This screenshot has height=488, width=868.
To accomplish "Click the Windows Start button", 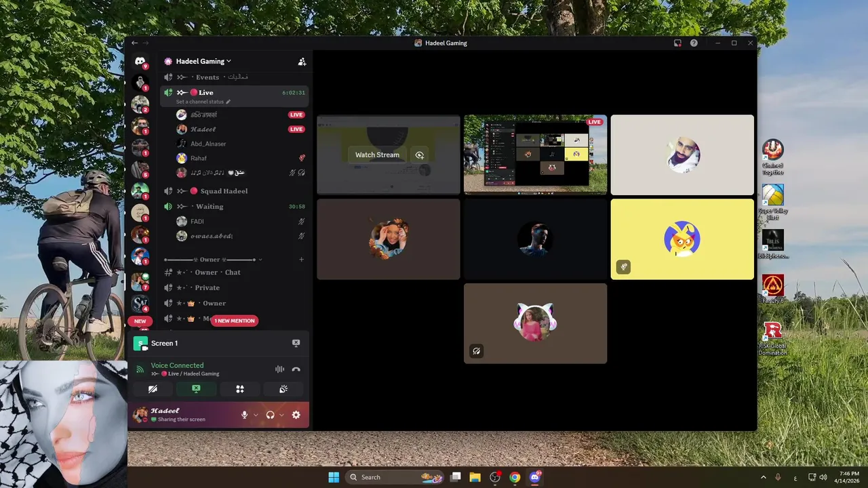I will [334, 477].
